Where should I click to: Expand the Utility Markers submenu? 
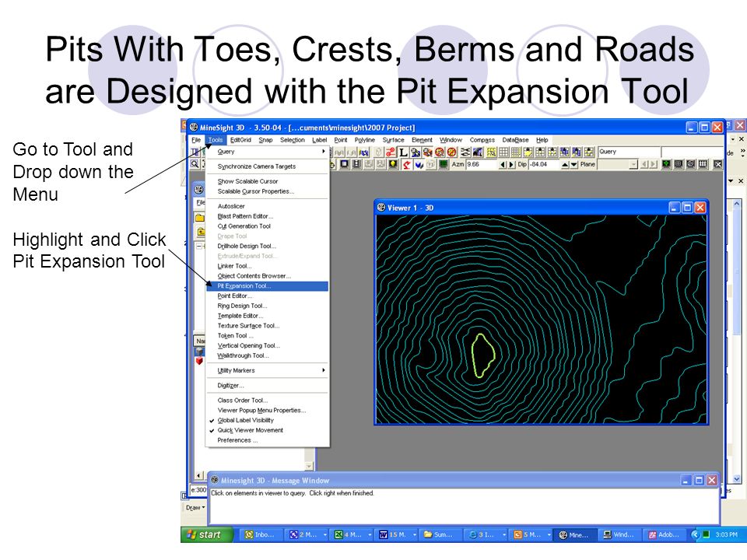(267, 370)
